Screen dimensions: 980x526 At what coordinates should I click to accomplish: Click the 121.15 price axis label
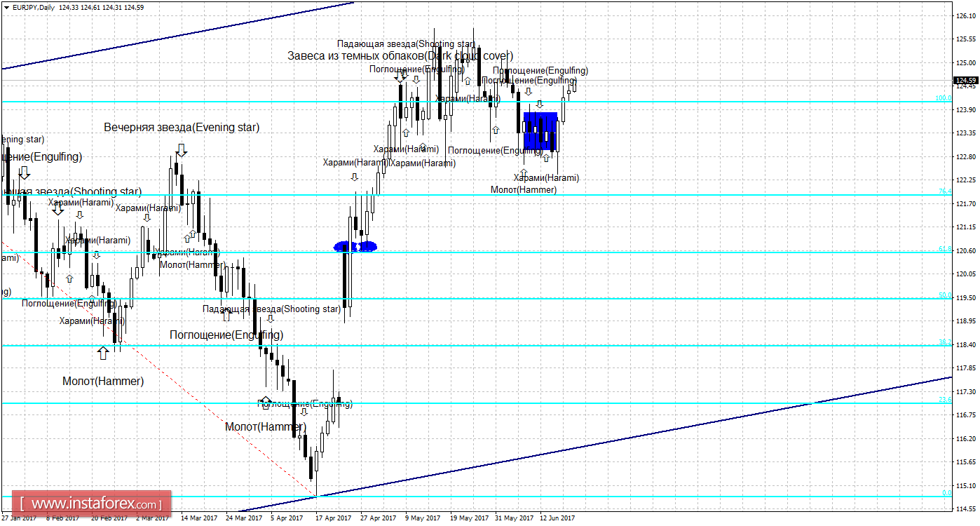(966, 227)
